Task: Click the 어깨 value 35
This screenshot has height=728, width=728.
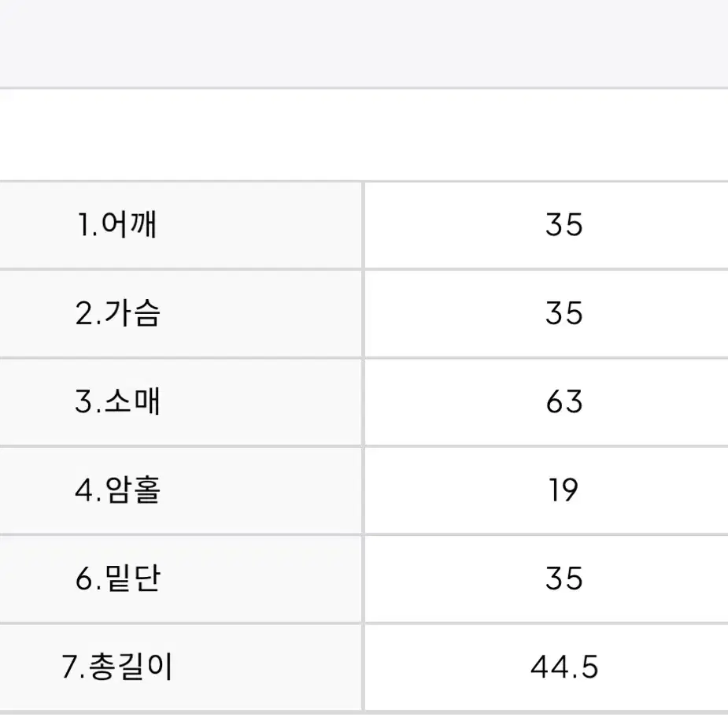Action: [564, 225]
